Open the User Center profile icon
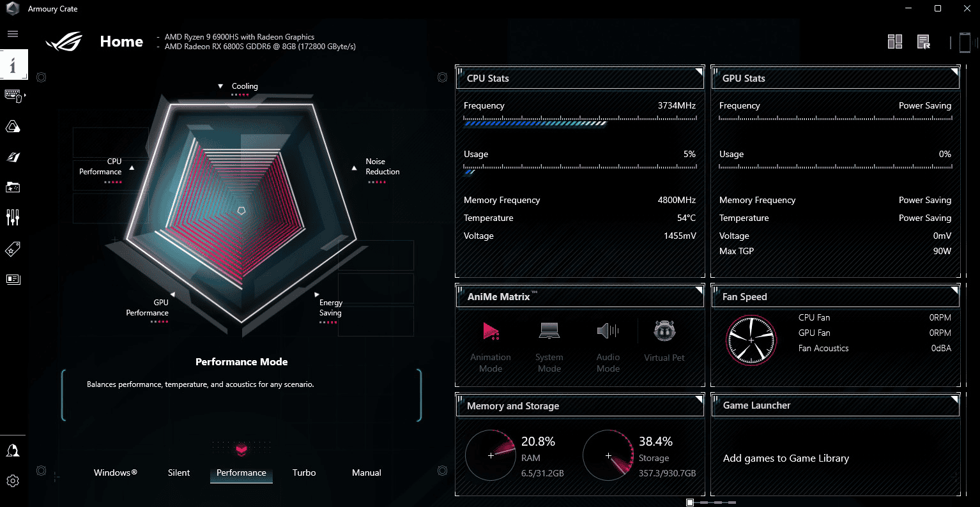 click(x=13, y=450)
